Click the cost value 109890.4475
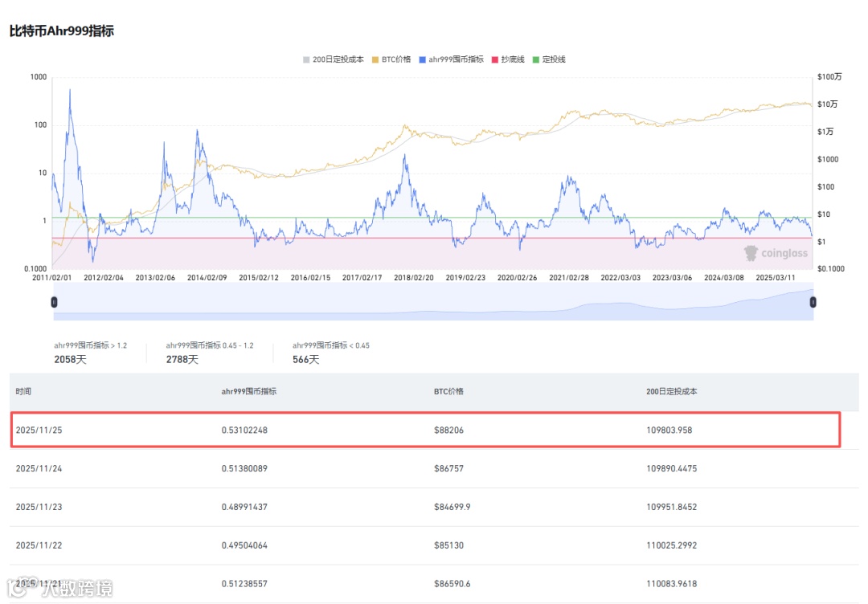 (671, 468)
